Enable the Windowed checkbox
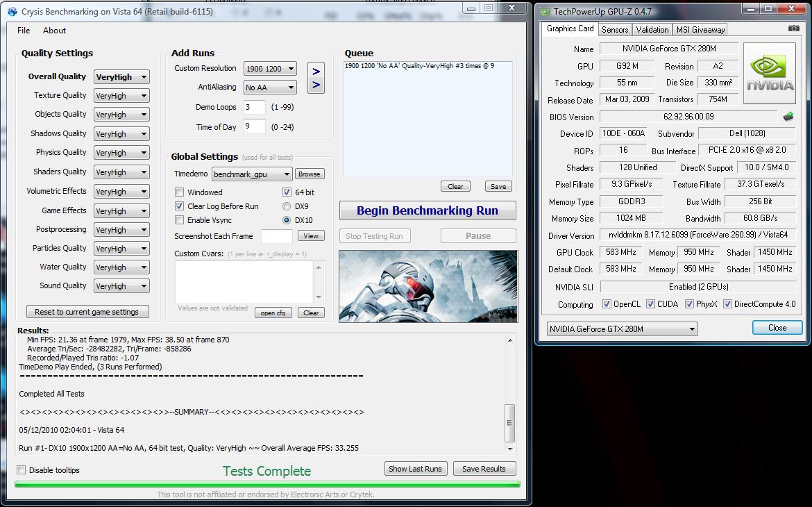The width and height of the screenshot is (812, 507). [x=180, y=192]
